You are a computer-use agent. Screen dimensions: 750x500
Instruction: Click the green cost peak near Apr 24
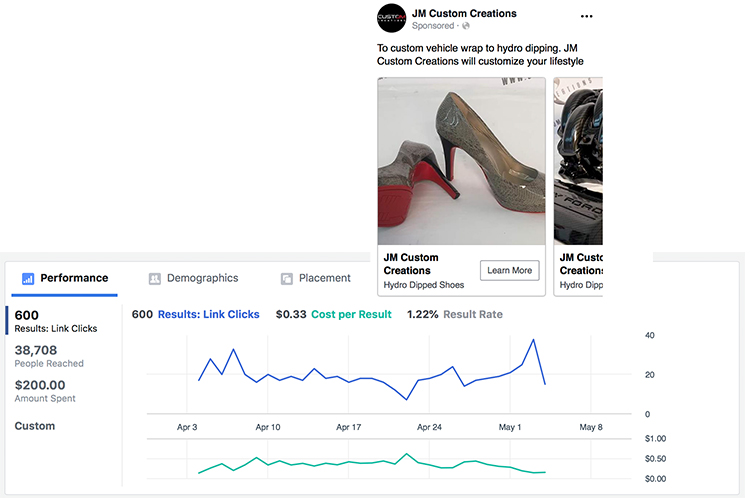[407, 454]
